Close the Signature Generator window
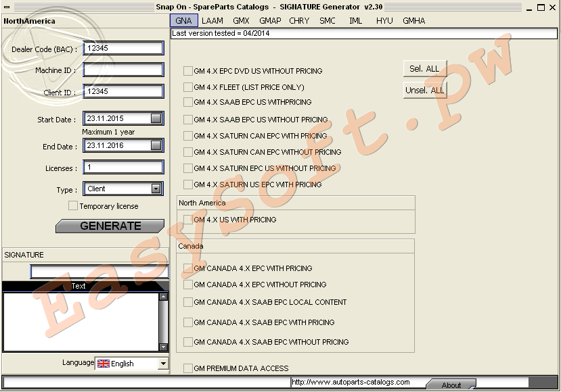The width and height of the screenshot is (561, 392). (552, 7)
